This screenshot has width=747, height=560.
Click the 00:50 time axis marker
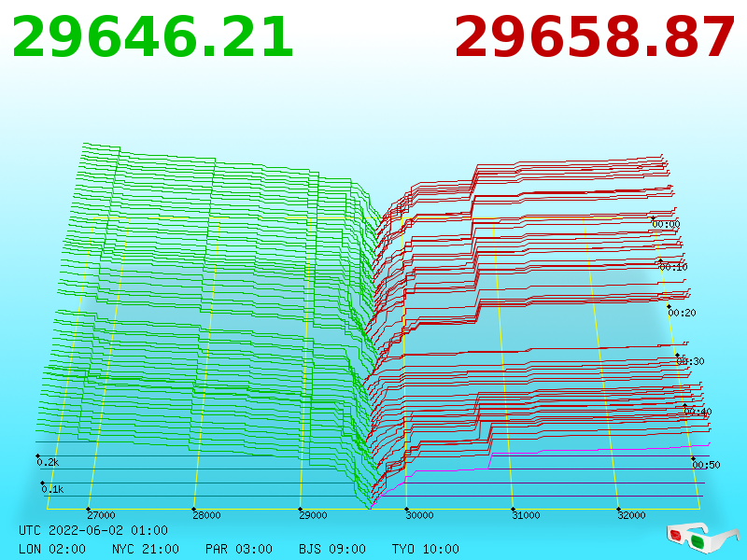(706, 465)
